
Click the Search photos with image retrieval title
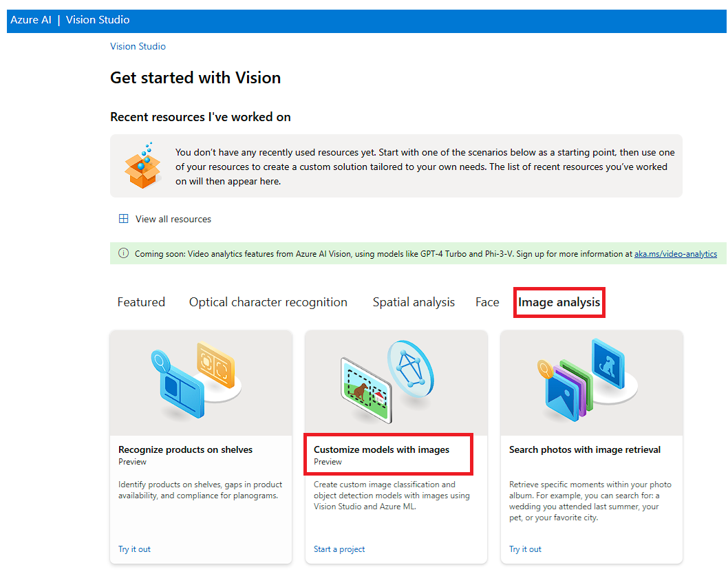pos(585,449)
